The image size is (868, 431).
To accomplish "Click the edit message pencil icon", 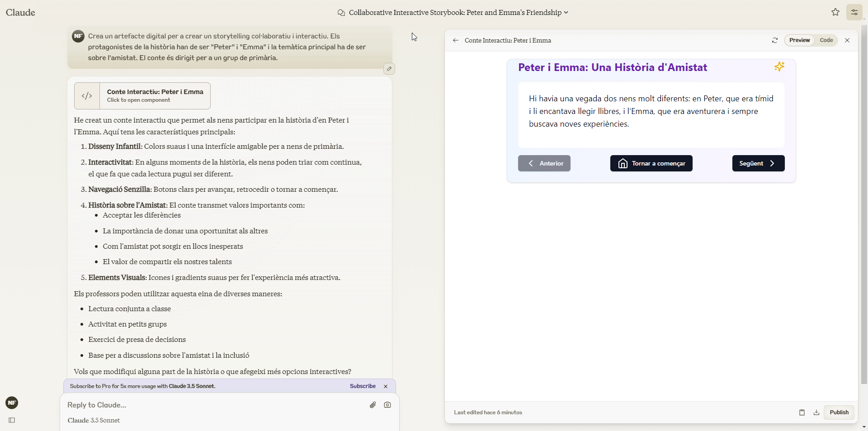I will click(389, 69).
